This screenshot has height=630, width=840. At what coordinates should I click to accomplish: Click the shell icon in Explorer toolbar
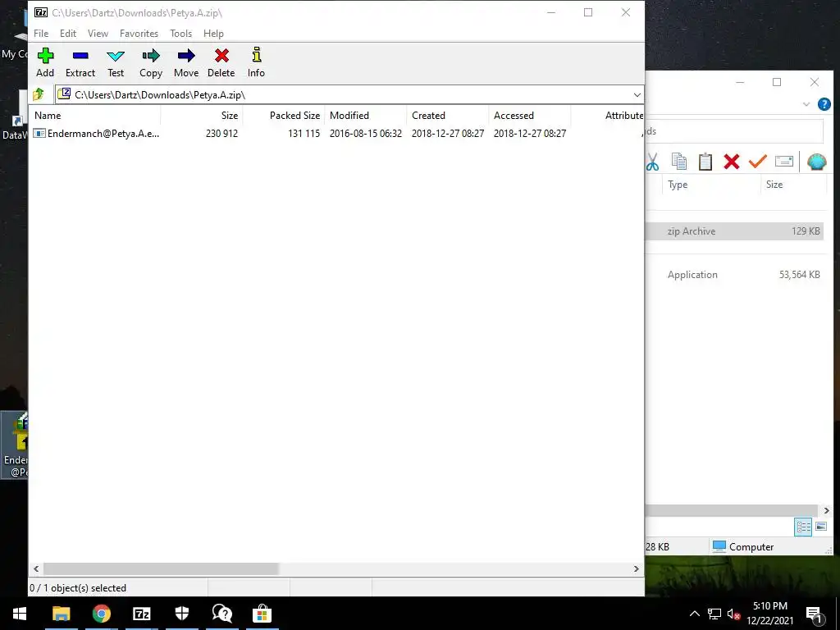pyautogui.click(x=816, y=162)
